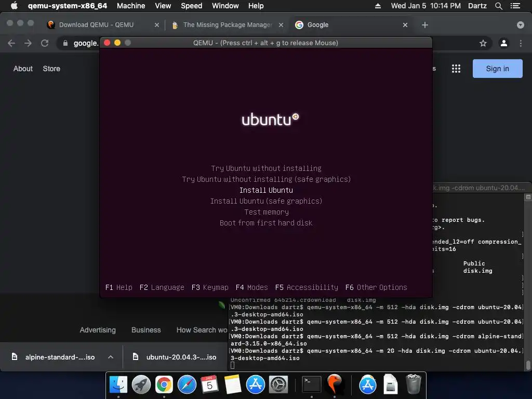The height and width of the screenshot is (399, 532).
Task: Open ubuntu-20.04.3 iso download item
Action: [x=175, y=357]
